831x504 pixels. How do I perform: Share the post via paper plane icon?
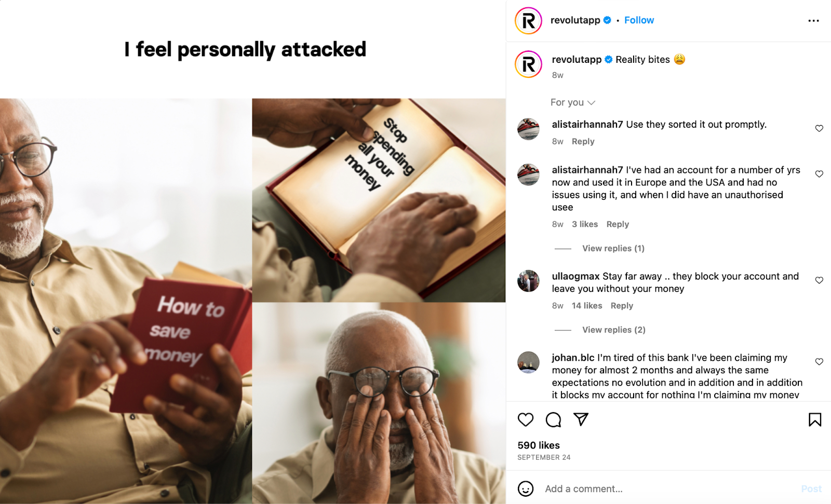coord(581,419)
